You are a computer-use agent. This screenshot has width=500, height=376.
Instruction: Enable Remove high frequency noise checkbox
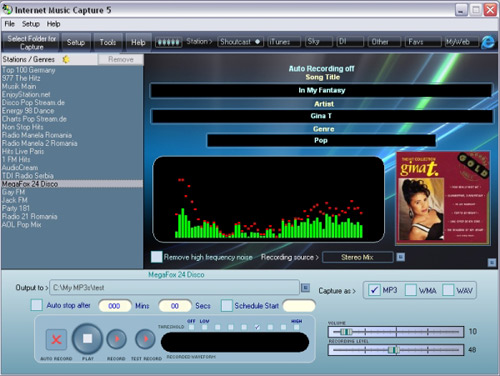[x=157, y=257]
